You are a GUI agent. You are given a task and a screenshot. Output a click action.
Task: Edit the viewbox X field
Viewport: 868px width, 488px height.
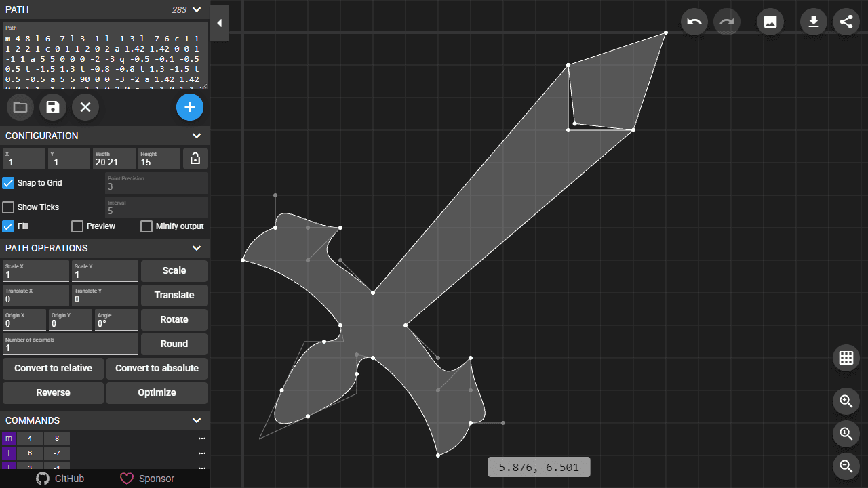click(24, 159)
